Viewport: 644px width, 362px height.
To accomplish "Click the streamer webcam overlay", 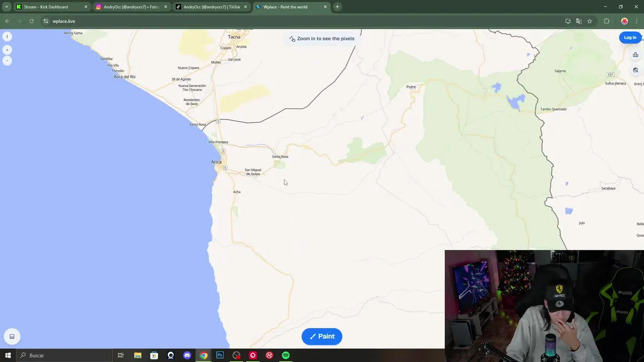I will click(544, 306).
